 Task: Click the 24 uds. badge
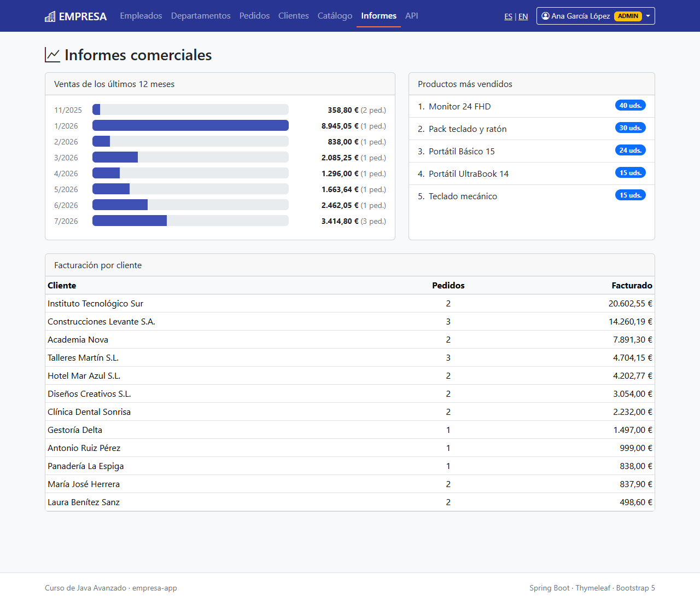tap(631, 150)
